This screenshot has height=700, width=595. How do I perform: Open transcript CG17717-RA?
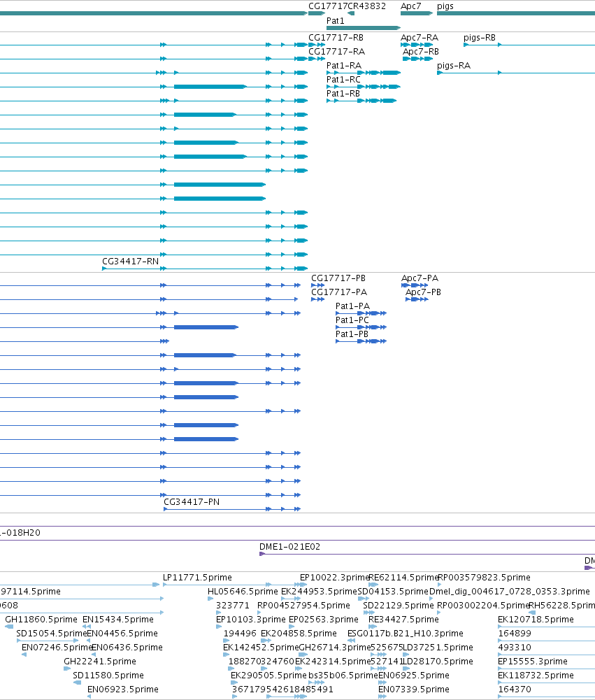click(336, 52)
